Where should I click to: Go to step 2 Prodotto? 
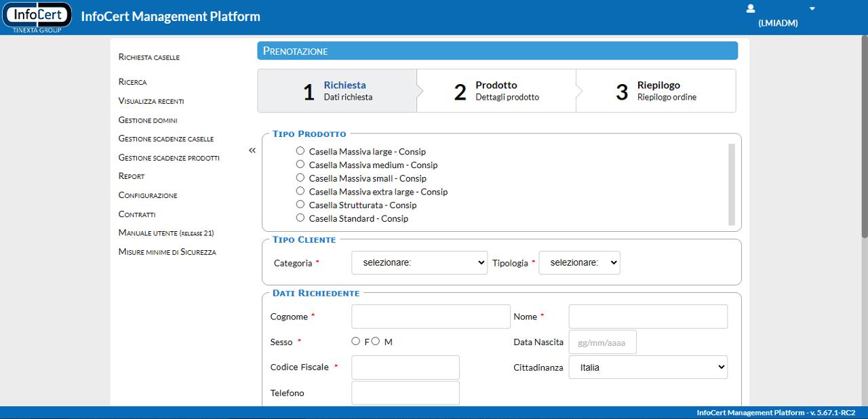point(496,91)
